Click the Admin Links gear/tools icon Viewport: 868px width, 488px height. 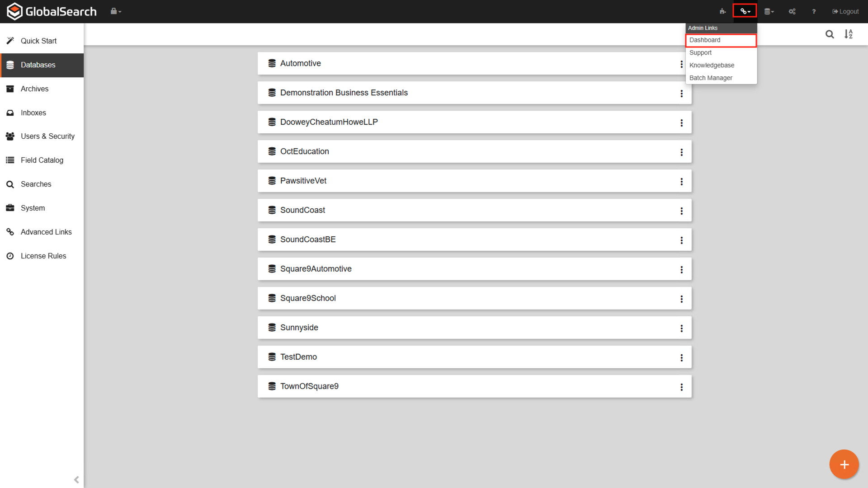pos(745,11)
